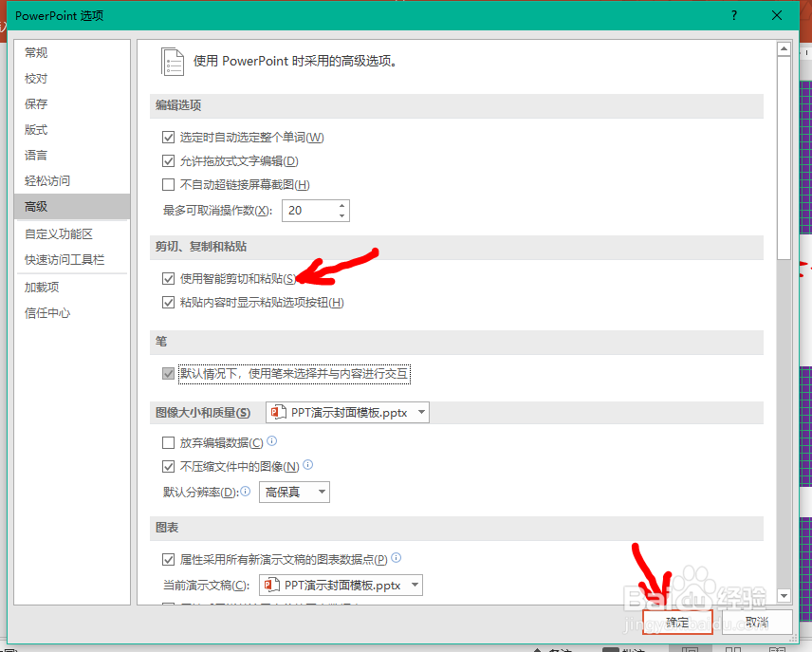Increase undo count with up stepper arrow

[x=341, y=206]
